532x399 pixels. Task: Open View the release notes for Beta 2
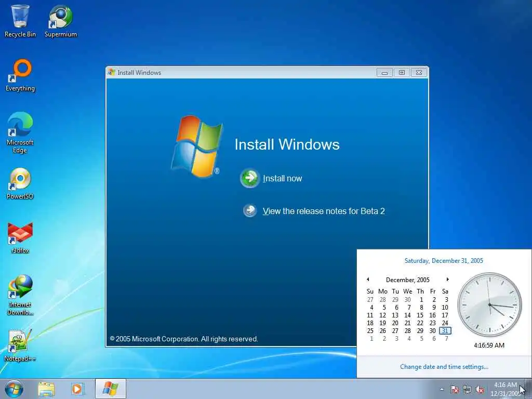click(x=324, y=211)
